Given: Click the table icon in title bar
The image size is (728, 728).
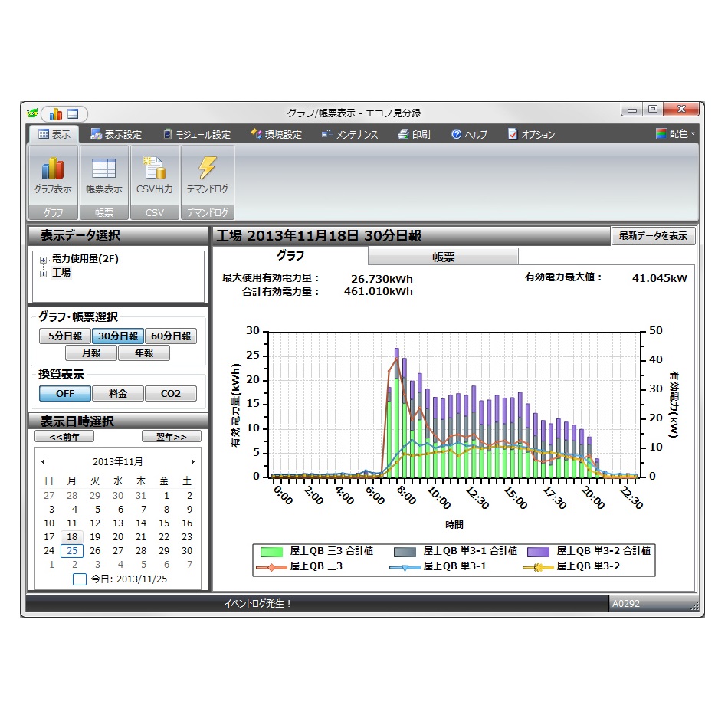Looking at the screenshot, I should click(x=74, y=114).
